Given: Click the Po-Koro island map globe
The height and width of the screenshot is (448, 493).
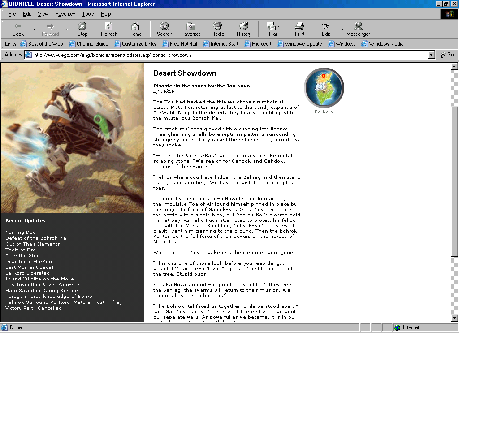Looking at the screenshot, I should (x=324, y=88).
